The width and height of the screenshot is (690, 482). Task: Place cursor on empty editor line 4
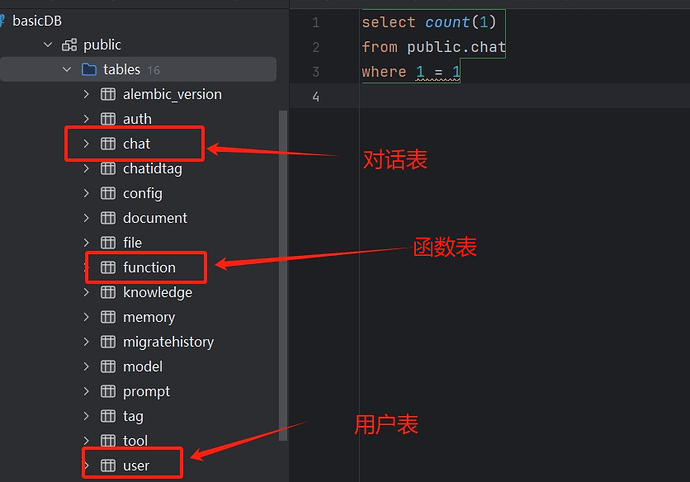(524, 96)
